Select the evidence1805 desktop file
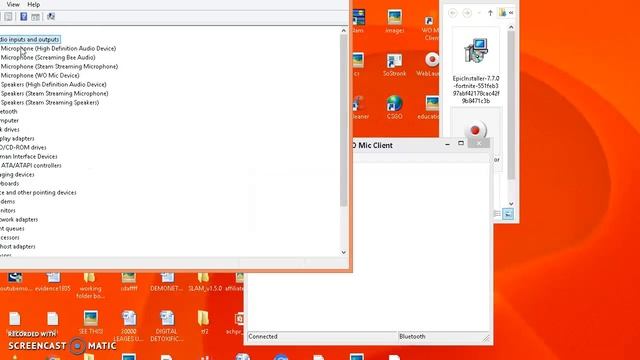The height and width of the screenshot is (360, 640). (53, 282)
